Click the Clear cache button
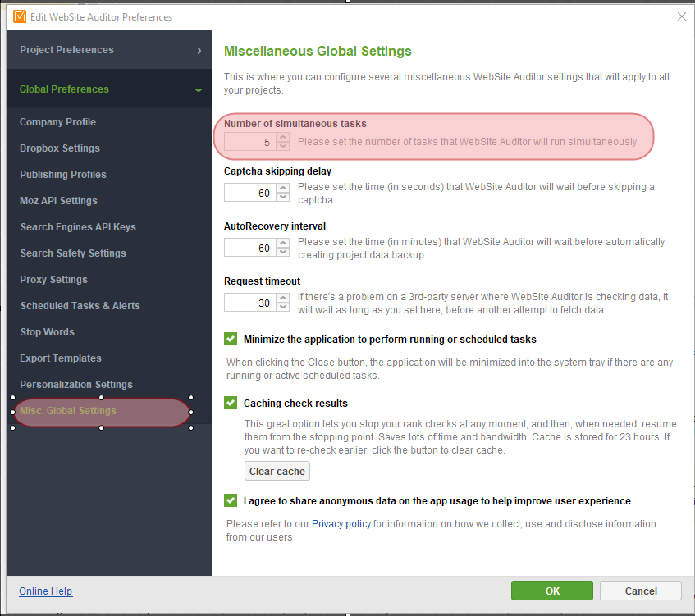Viewport: 695px width, 616px height. (x=277, y=471)
